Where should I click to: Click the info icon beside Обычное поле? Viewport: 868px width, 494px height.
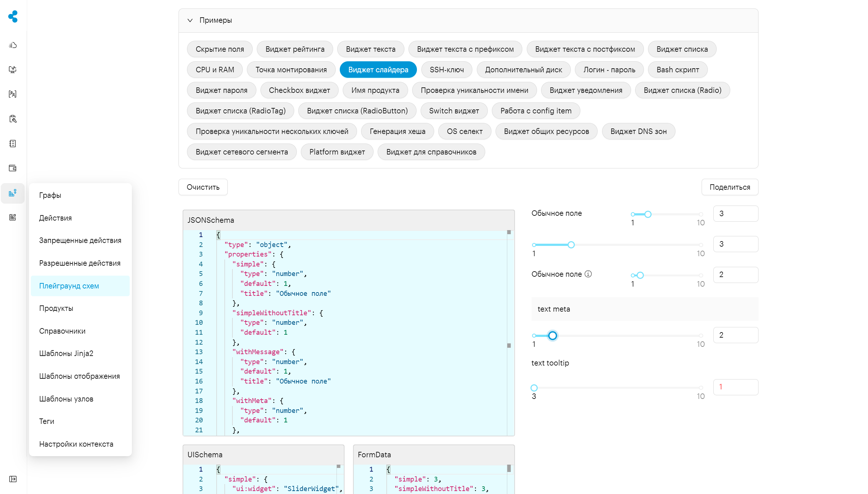588,274
